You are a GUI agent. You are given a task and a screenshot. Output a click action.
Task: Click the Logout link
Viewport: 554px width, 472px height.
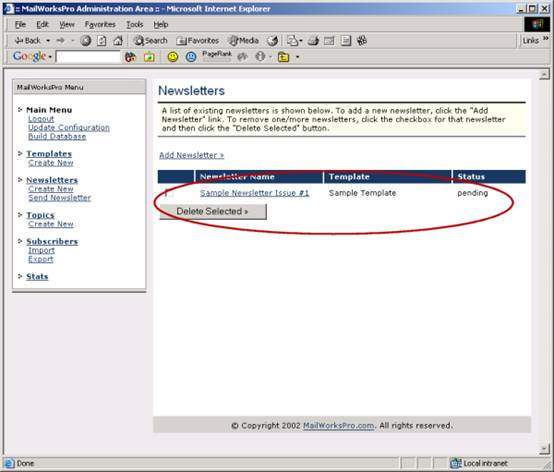[x=41, y=119]
